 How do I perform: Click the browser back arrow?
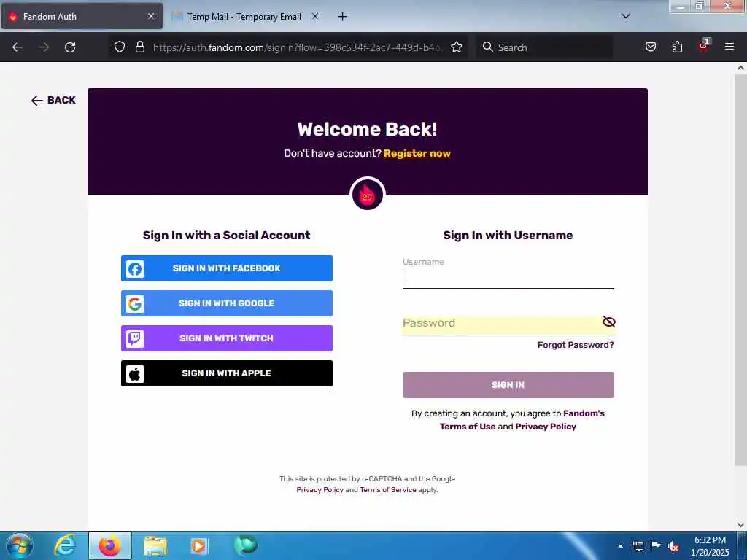18,47
